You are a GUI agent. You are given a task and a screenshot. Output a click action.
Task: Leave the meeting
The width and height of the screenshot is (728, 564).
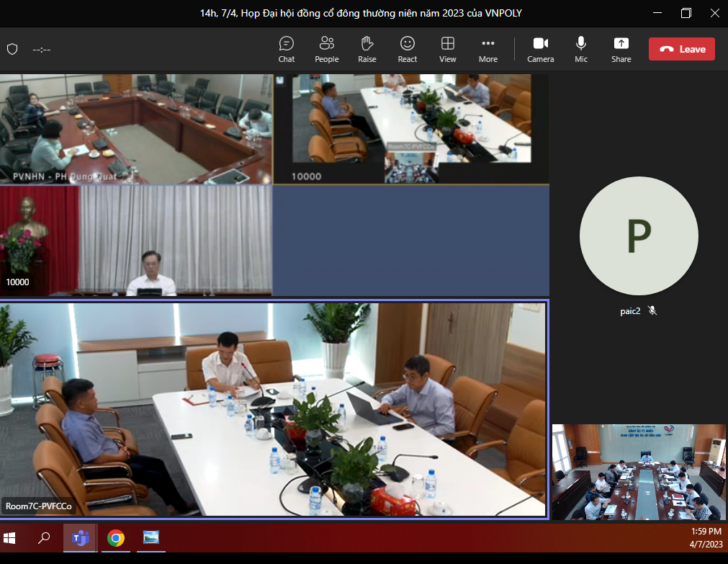coord(681,49)
